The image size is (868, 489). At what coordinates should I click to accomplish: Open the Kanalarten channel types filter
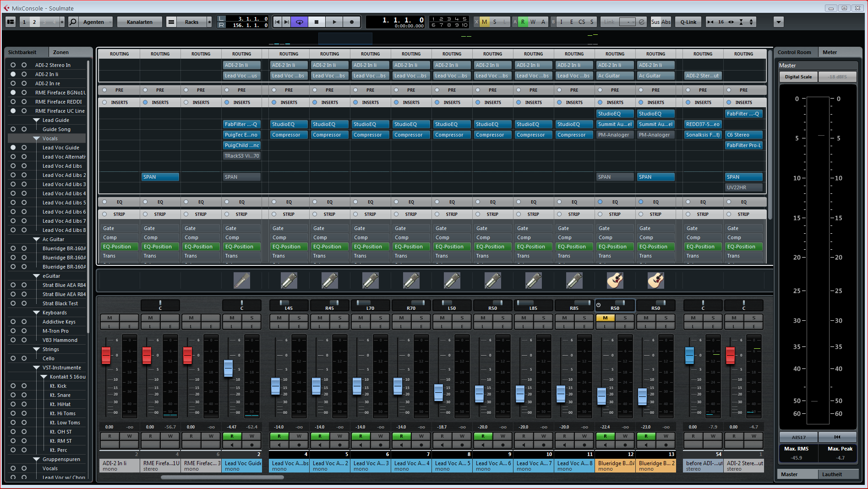click(x=140, y=22)
